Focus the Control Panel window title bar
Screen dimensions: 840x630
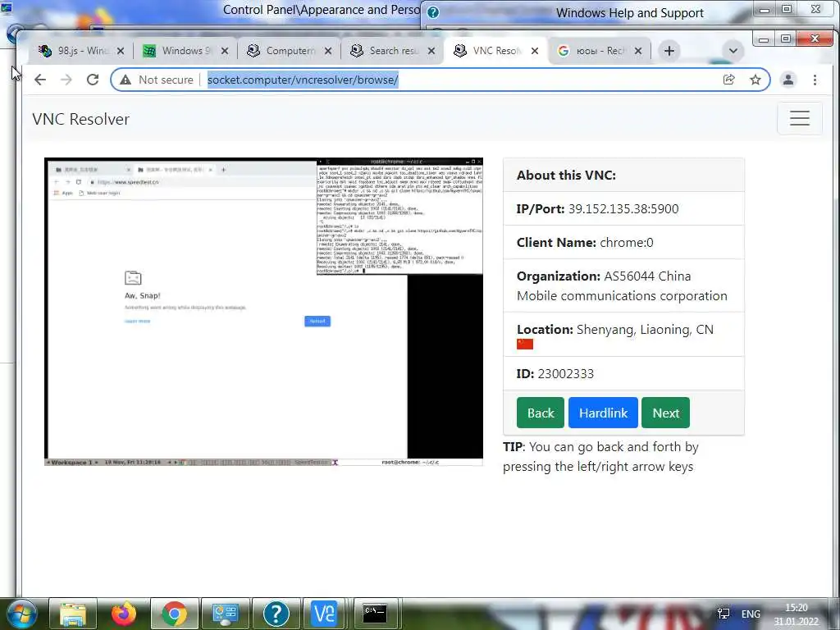click(322, 10)
